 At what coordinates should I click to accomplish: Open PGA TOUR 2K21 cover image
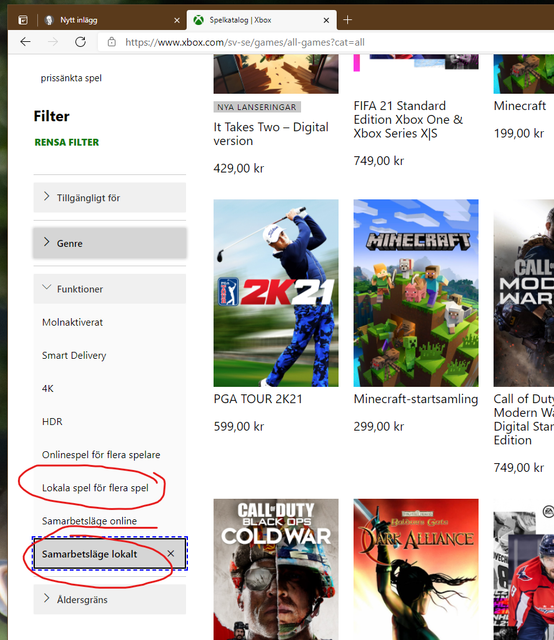coord(276,293)
